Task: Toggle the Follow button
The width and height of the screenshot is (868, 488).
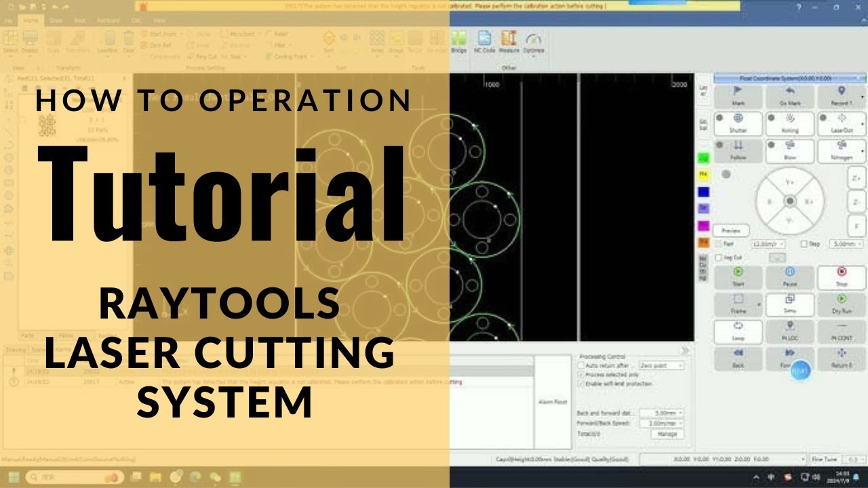Action: [x=738, y=150]
